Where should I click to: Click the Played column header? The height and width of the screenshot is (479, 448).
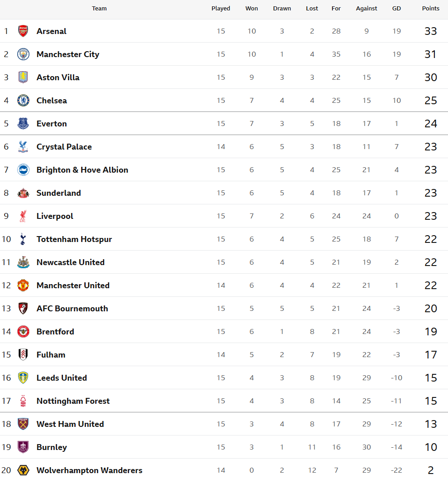click(221, 9)
